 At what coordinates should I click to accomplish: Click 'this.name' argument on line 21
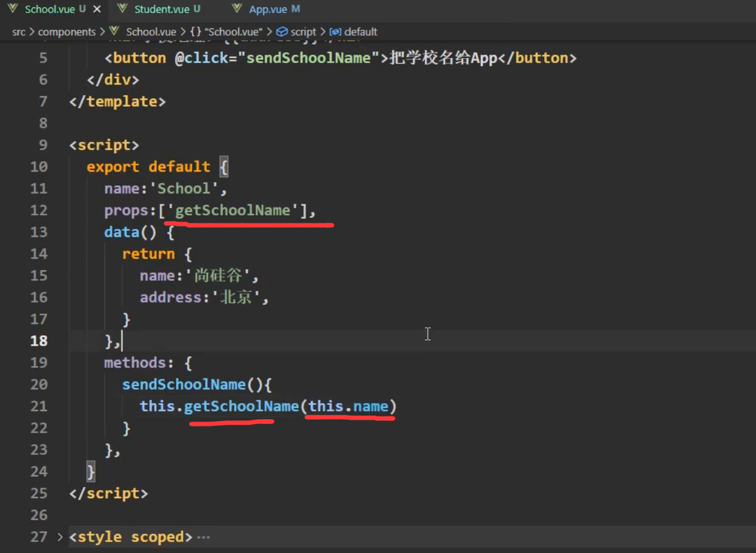[348, 406]
